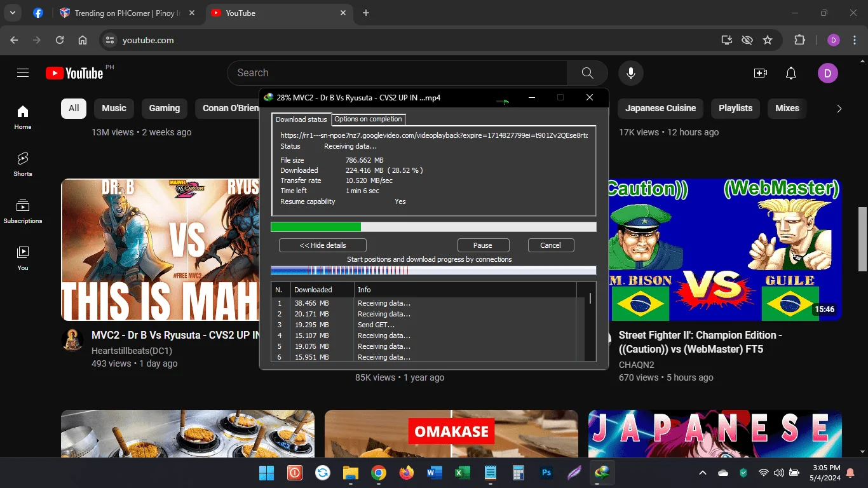The height and width of the screenshot is (488, 868).
Task: Click the YouTube search input field
Action: click(397, 73)
